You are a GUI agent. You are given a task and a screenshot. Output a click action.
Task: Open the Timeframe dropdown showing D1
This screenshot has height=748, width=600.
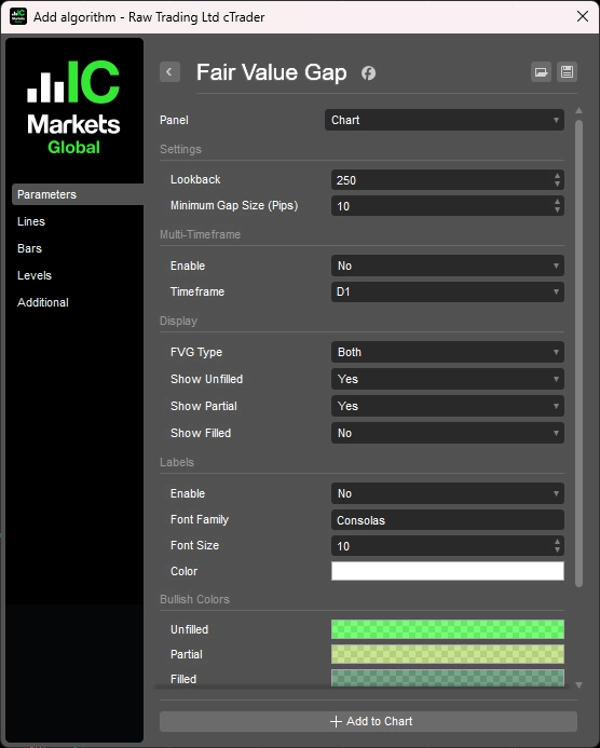click(x=447, y=292)
